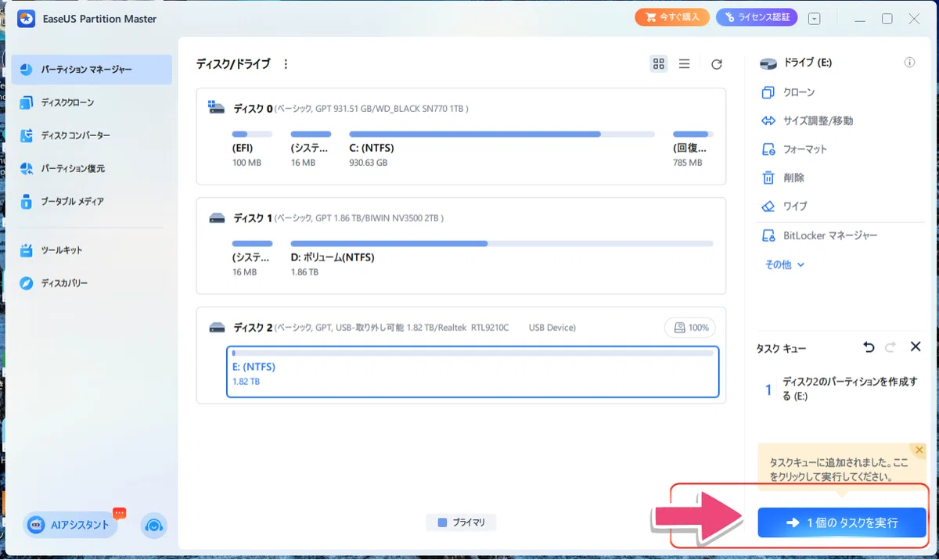
Task: Click the ライセンス認証 button
Action: 756,16
